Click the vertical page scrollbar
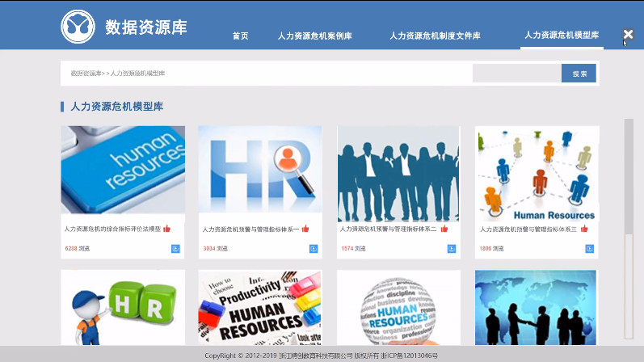The image size is (644, 362). pyautogui.click(x=629, y=226)
